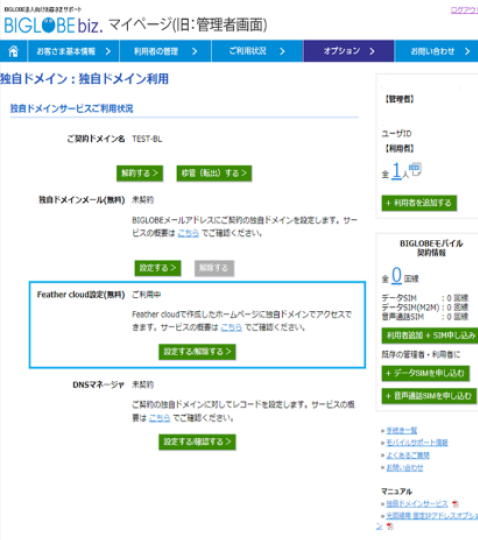The image size is (478, 540).
Task: Click the データSIM(M2M) : 0 回線 row
Action: [x=425, y=308]
